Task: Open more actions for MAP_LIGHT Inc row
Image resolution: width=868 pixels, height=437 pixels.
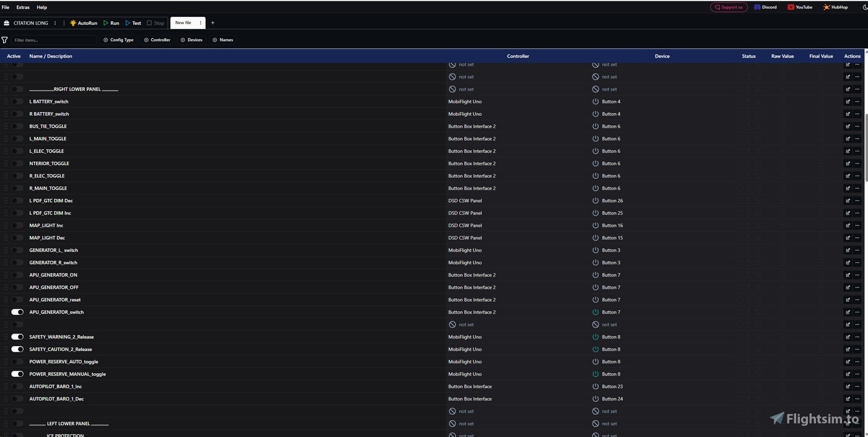Action: point(857,226)
